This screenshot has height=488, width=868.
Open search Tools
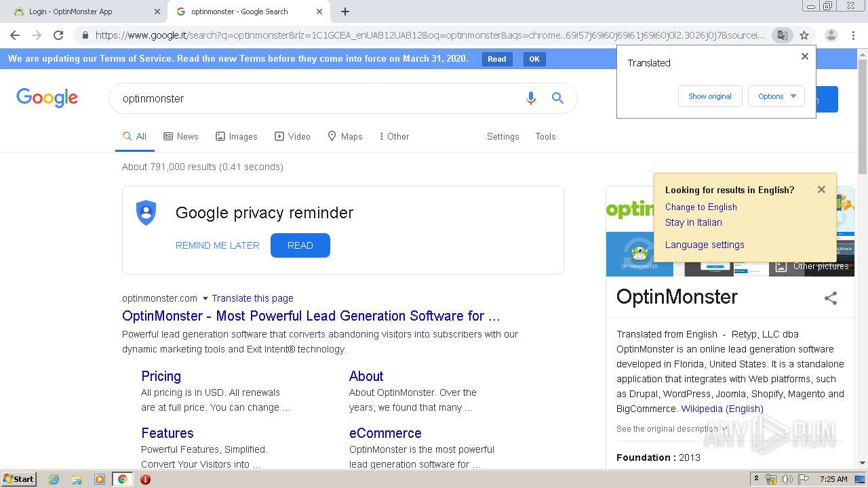pos(545,136)
